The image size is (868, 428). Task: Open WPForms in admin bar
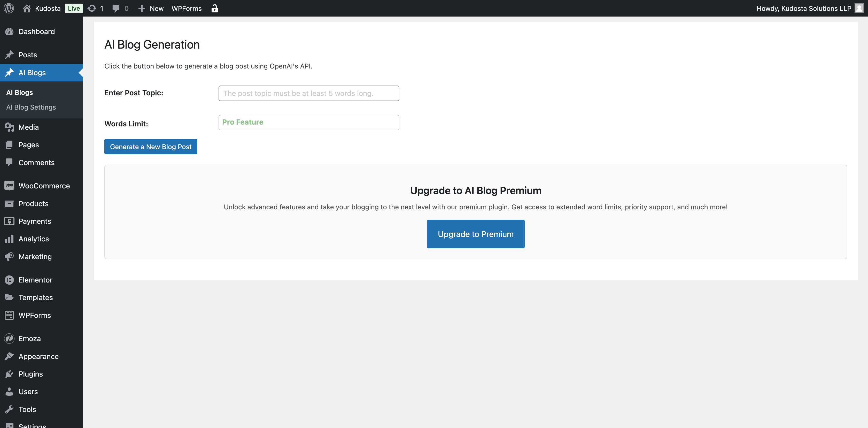(186, 9)
